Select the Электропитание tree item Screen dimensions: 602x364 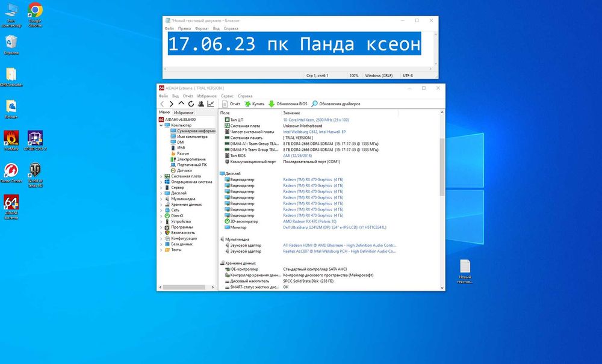click(188, 159)
